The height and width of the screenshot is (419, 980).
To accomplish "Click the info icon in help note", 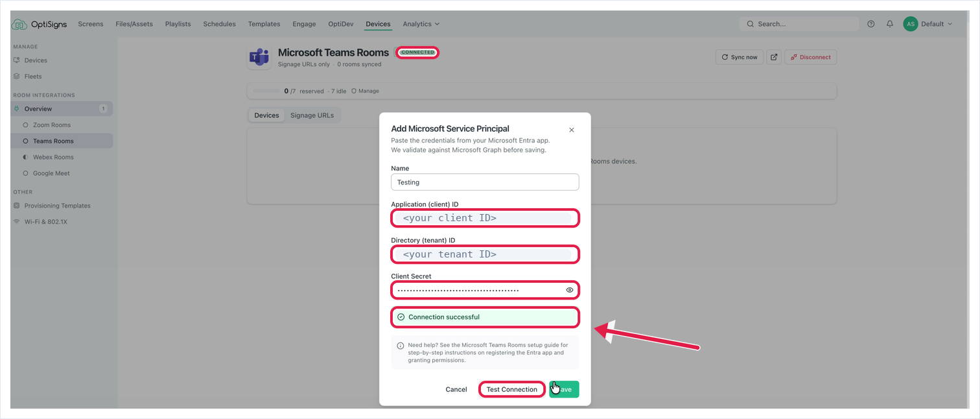I will pyautogui.click(x=400, y=346).
